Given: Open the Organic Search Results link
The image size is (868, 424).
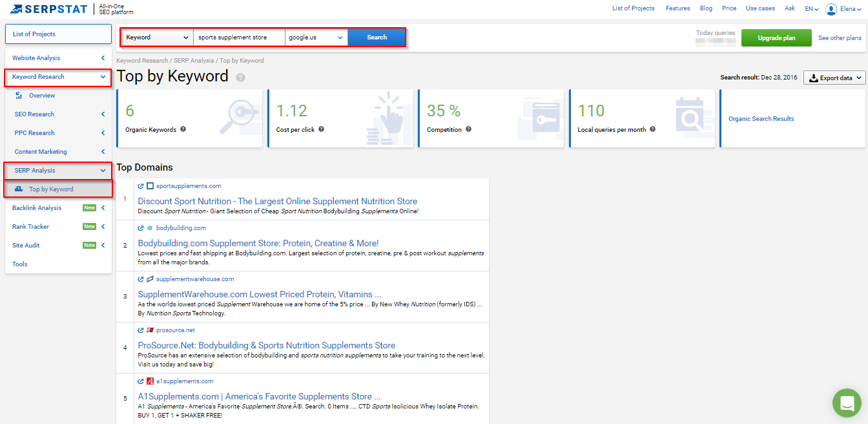Looking at the screenshot, I should coord(761,119).
